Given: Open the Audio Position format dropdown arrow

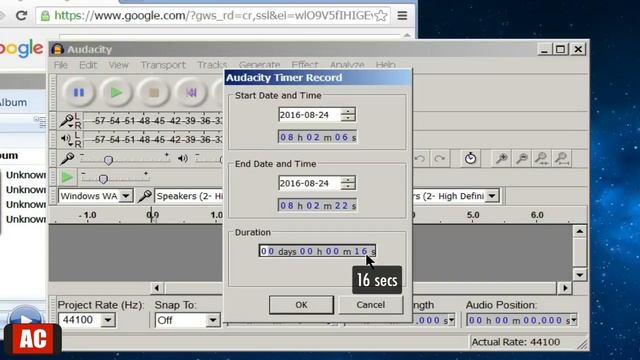Looking at the screenshot, I should tap(573, 320).
